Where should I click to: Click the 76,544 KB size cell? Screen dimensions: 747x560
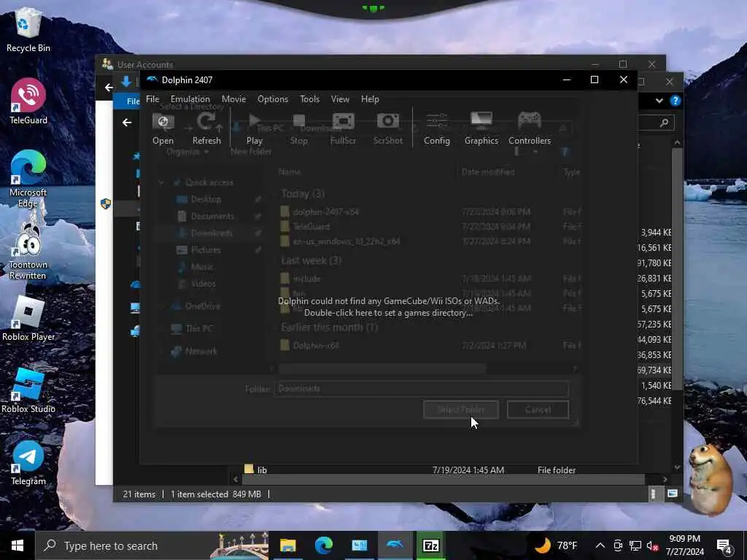(654, 401)
